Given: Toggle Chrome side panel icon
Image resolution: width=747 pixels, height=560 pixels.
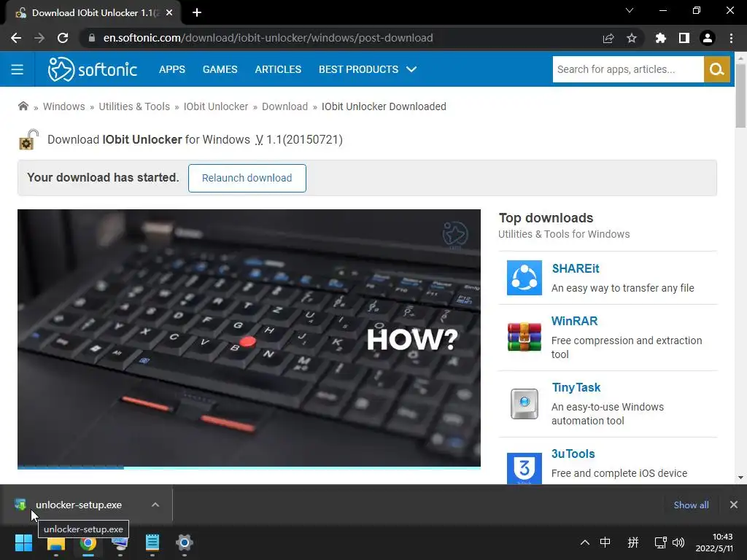Looking at the screenshot, I should tap(684, 38).
